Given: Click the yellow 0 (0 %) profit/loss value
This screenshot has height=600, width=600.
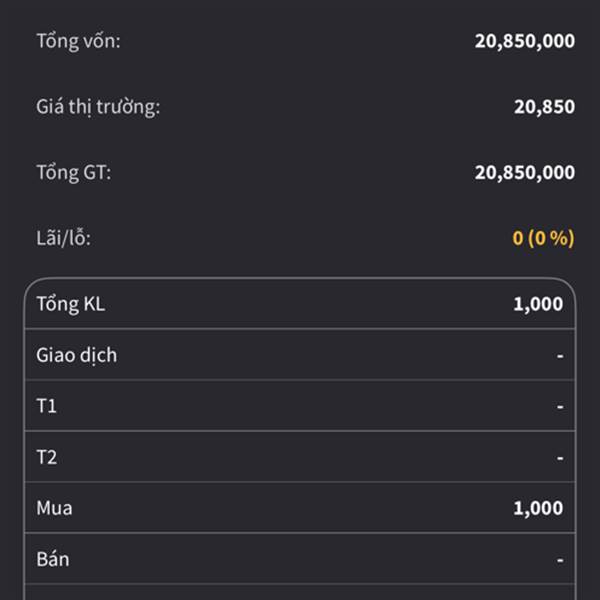Looking at the screenshot, I should coord(543,238).
